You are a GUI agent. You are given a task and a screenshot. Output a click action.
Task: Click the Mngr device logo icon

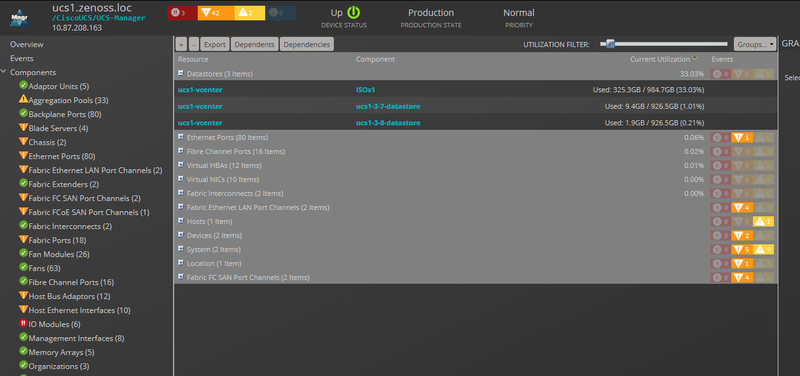[19, 17]
